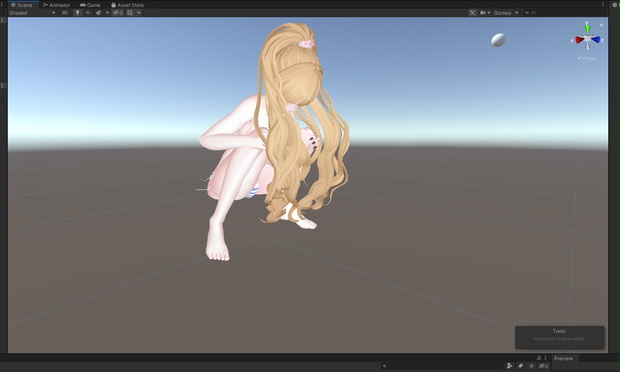Toggle scene lighting lightbulb icon
The width and height of the screenshot is (620, 372).
pos(78,13)
